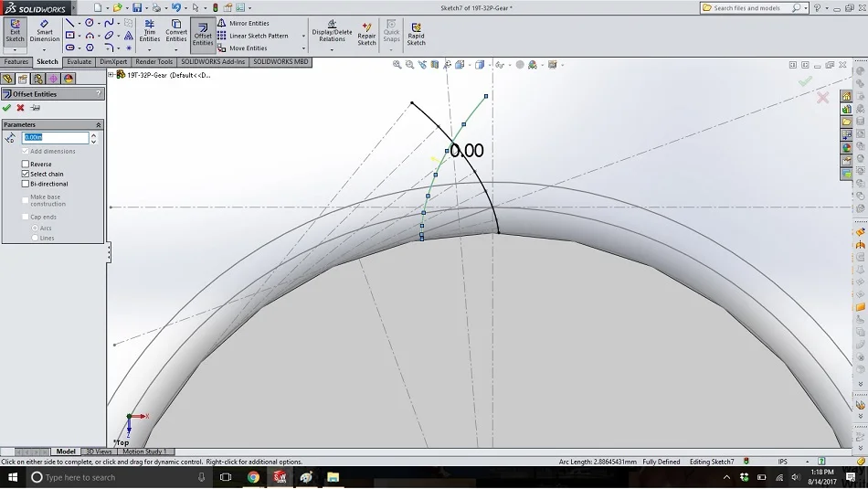This screenshot has width=868, height=489.
Task: Open the Evaluate tab
Action: (x=79, y=62)
